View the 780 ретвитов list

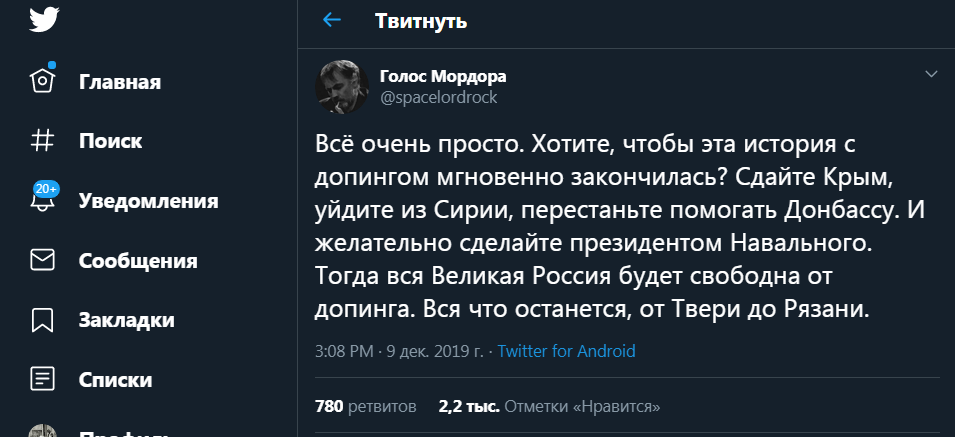365,407
